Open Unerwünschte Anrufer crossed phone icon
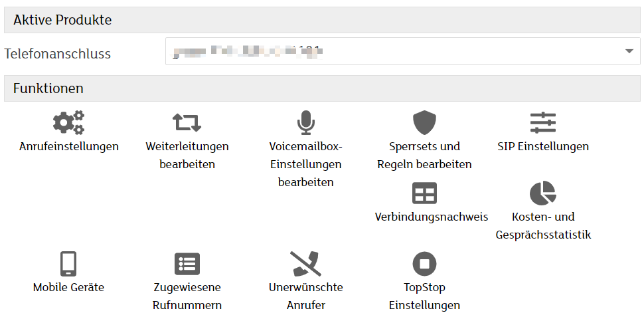Image resolution: width=644 pixels, height=327 pixels. (x=305, y=264)
